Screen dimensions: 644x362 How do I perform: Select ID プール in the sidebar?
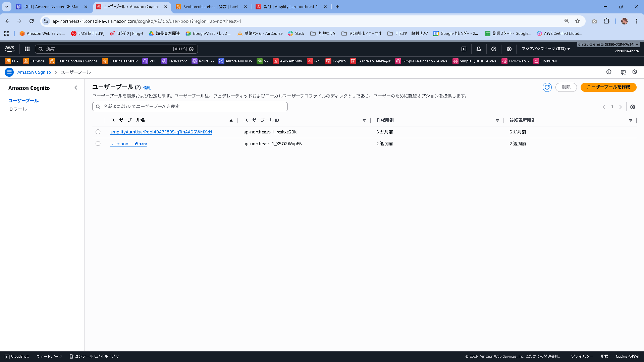[x=17, y=109]
